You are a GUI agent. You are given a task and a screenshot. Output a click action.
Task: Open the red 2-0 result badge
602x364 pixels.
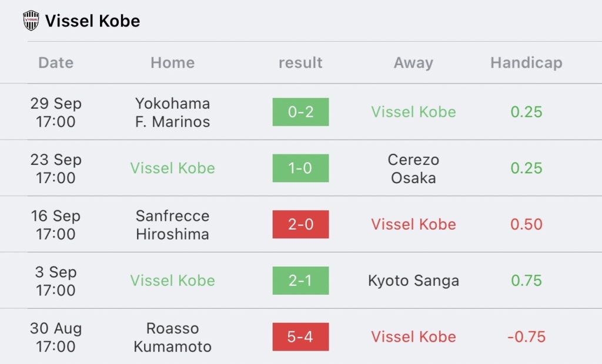(300, 224)
